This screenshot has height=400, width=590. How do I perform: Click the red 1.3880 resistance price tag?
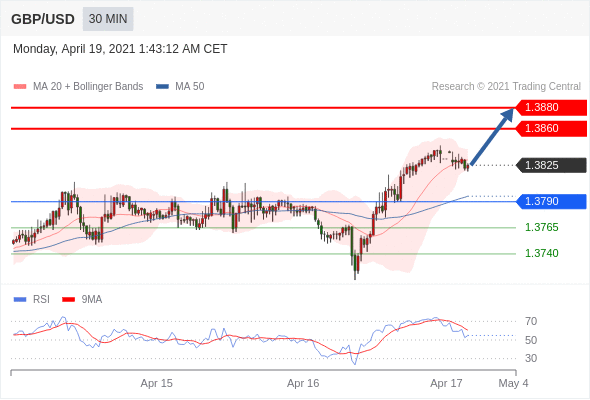point(550,107)
